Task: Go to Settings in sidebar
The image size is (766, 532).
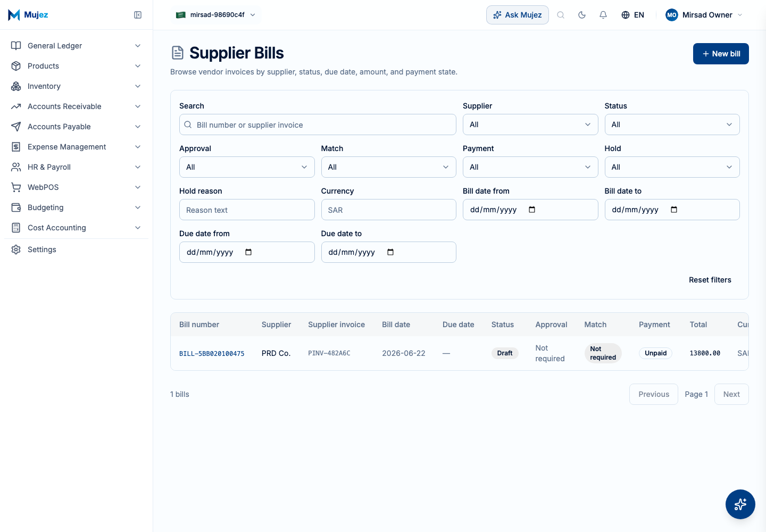Action: point(76,250)
